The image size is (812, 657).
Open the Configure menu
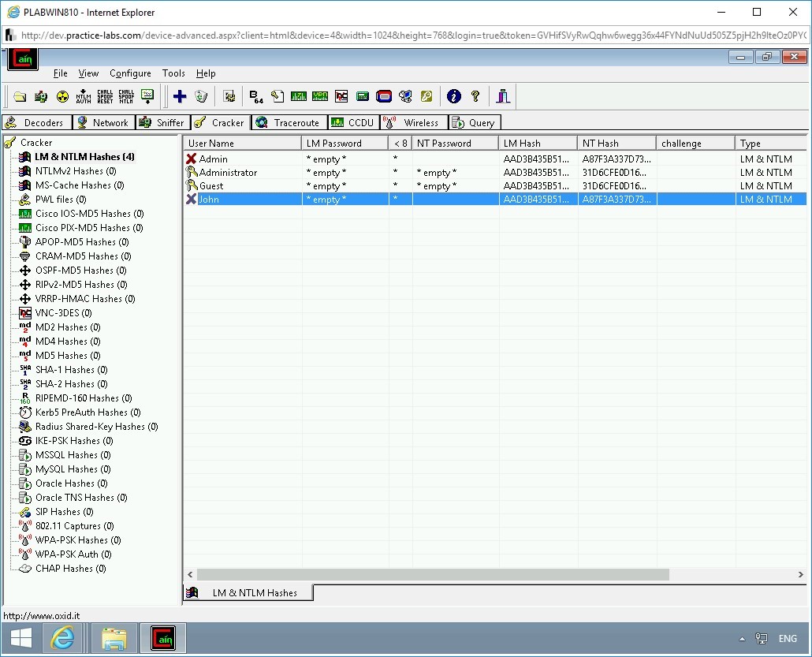(x=130, y=73)
